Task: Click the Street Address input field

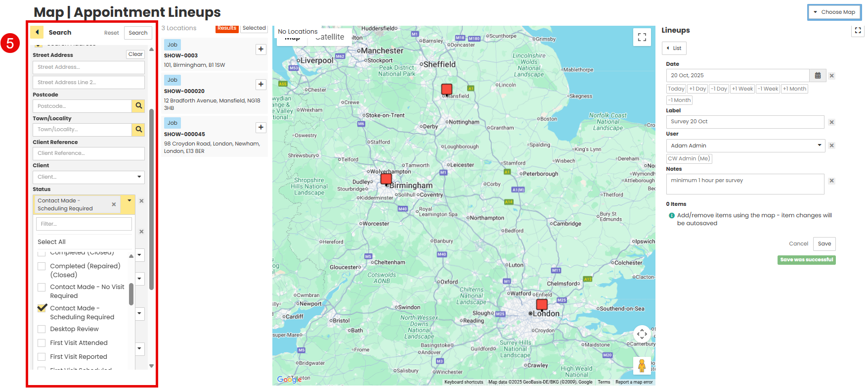Action: click(x=89, y=67)
